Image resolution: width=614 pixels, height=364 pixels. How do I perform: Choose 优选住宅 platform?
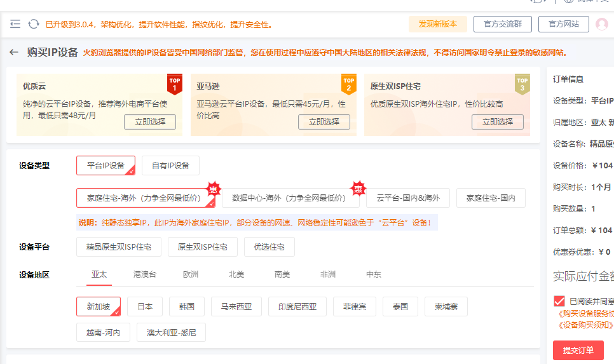[269, 247]
